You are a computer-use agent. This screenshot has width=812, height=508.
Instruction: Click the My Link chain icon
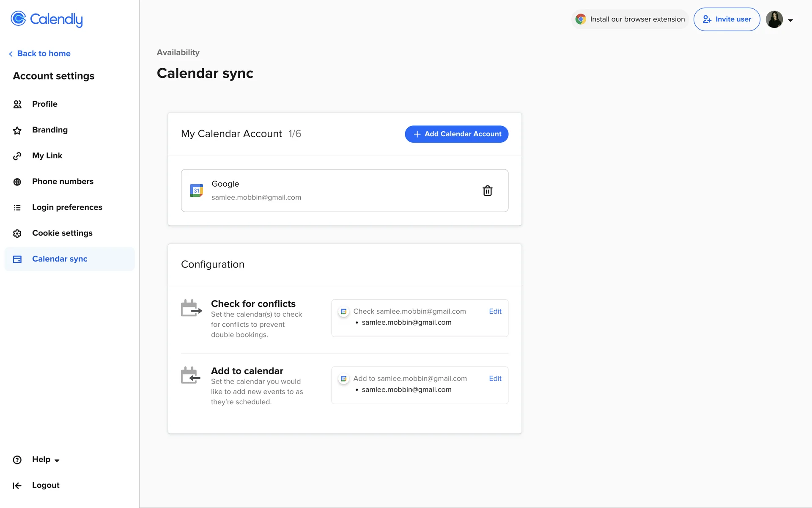(x=17, y=156)
